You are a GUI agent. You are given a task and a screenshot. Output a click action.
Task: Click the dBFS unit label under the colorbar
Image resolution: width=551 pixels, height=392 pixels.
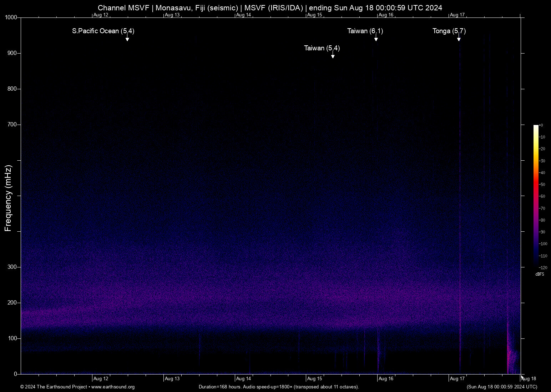pos(540,274)
